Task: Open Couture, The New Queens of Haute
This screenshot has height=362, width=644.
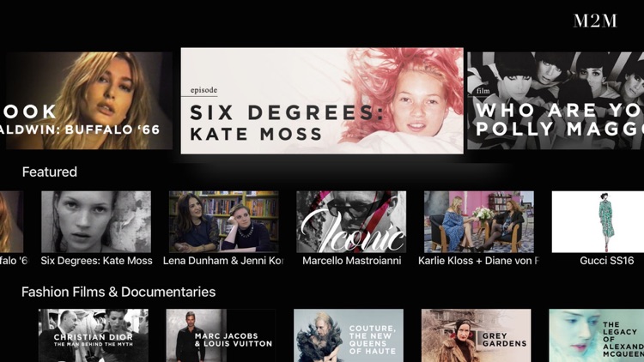Action: point(349,335)
